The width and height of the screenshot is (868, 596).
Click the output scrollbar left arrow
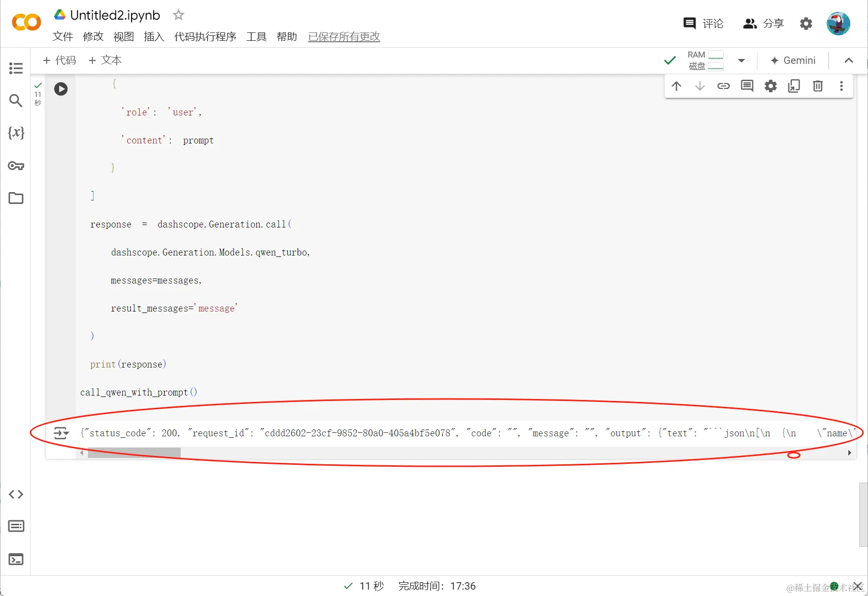(82, 453)
